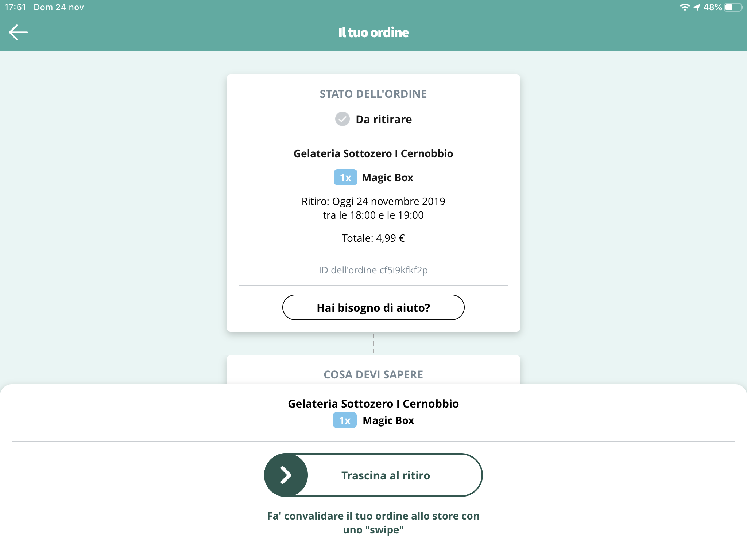Screen dimensions: 747x560
Task: Tap the Wi-Fi icon in the status bar
Action: pos(684,7)
